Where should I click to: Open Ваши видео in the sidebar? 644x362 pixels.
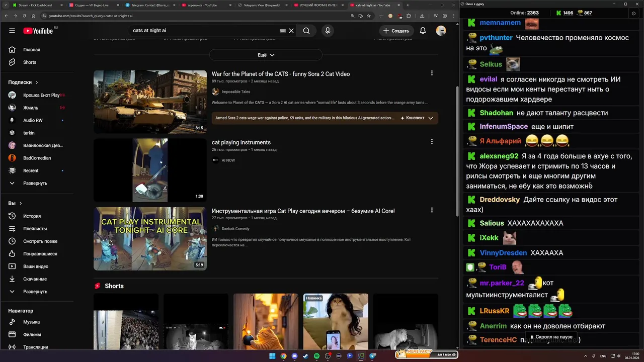click(37, 266)
